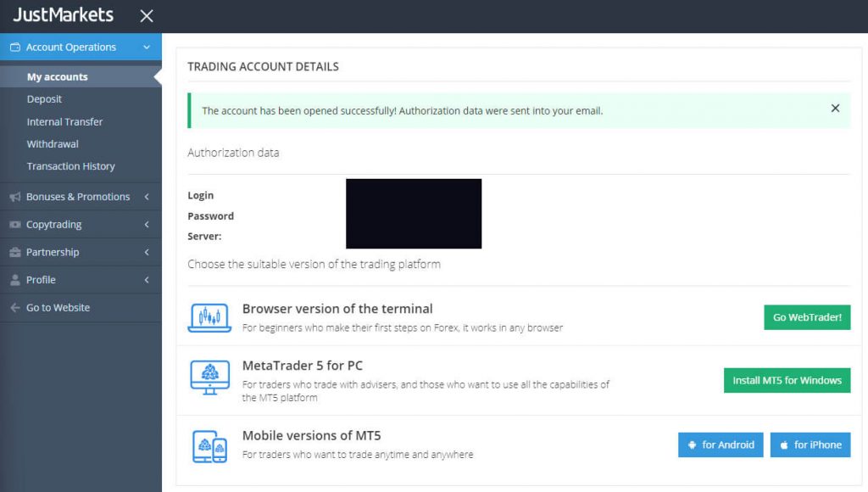Image resolution: width=868 pixels, height=492 pixels.
Task: Click the JustMarkets logo
Action: pos(64,15)
